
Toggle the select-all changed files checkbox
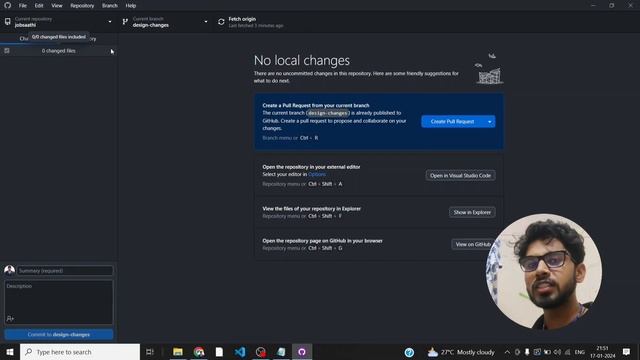(7, 51)
